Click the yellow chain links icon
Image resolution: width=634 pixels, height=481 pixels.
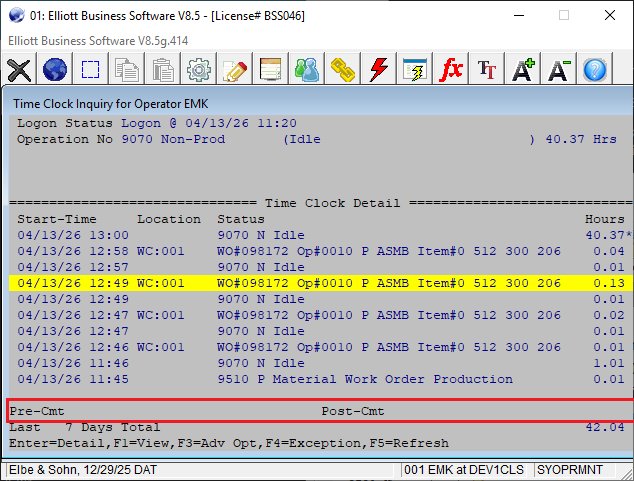pyautogui.click(x=343, y=70)
